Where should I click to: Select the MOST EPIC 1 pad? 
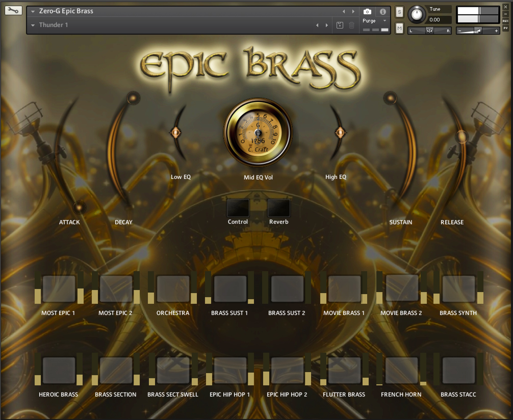[59, 289]
